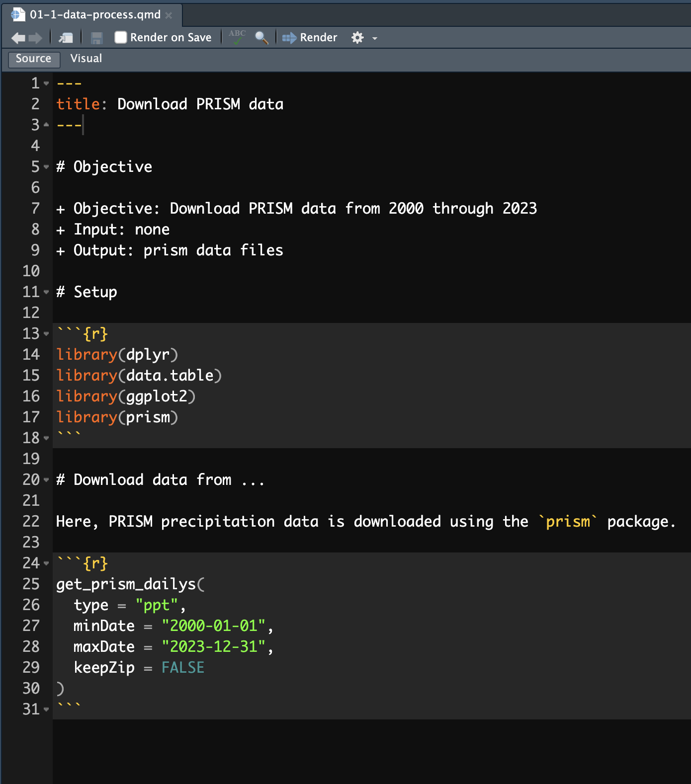Switch to the Visual editor mode

point(86,59)
